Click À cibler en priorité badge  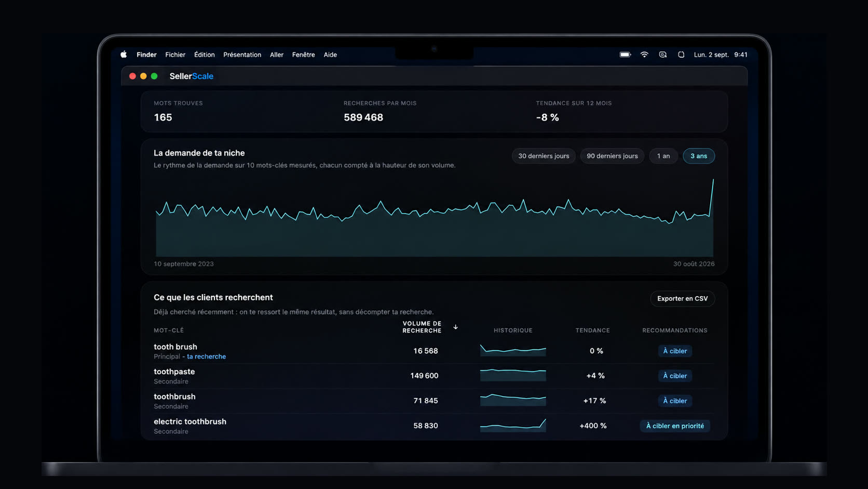click(675, 426)
